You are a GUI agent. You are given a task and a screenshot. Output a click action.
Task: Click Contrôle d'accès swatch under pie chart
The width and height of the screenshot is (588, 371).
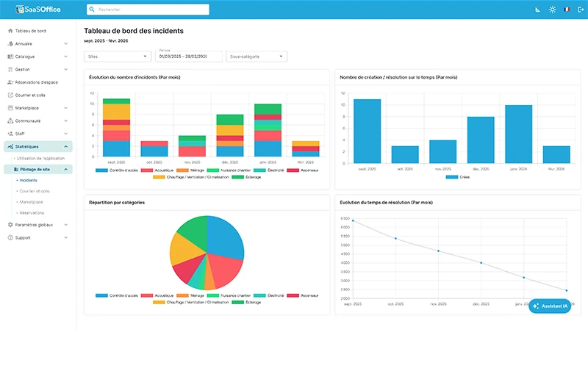point(101,295)
